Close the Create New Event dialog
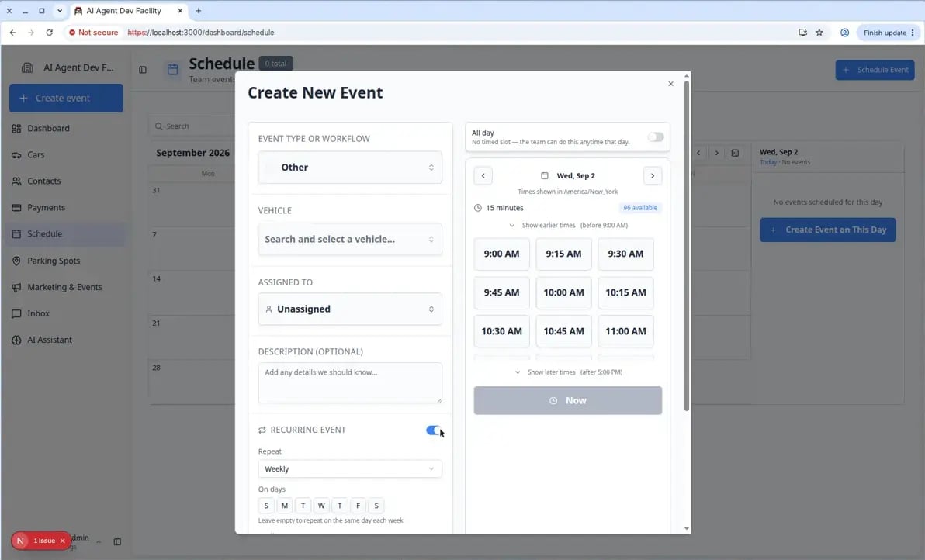The height and width of the screenshot is (560, 925). pos(670,84)
